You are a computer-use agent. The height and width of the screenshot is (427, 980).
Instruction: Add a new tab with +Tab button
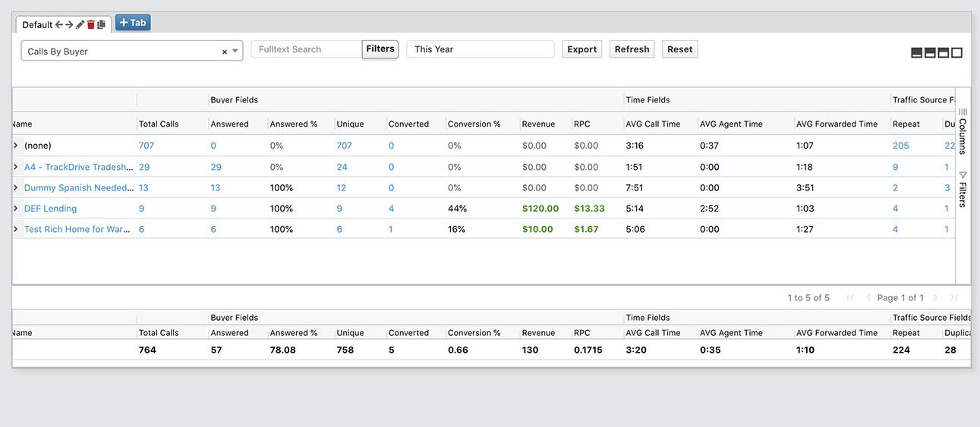pos(133,23)
